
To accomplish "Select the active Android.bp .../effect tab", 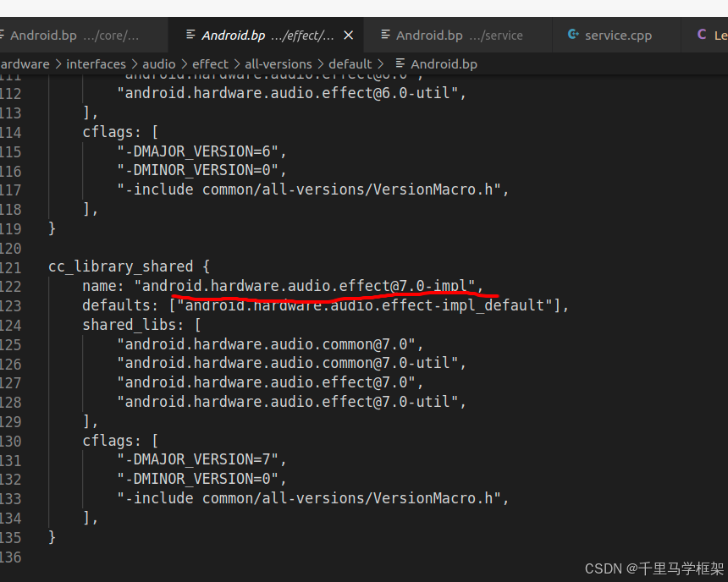I will tap(266, 36).
